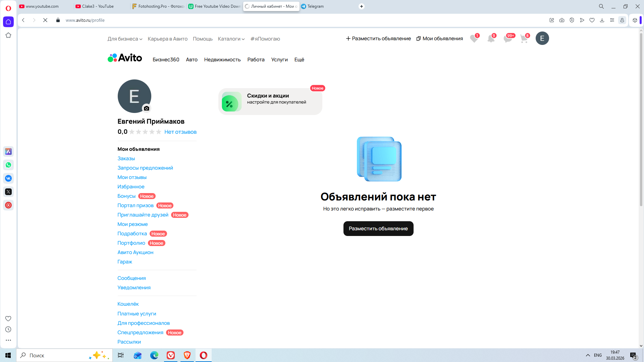The width and height of the screenshot is (644, 362).
Task: Expand the Каталоги dropdown
Action: (231, 39)
